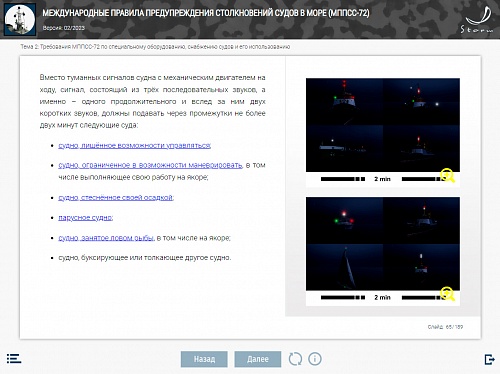Open link судно, ограниченное в возможности маневрировать
This screenshot has height=374, width=500.
click(150, 165)
